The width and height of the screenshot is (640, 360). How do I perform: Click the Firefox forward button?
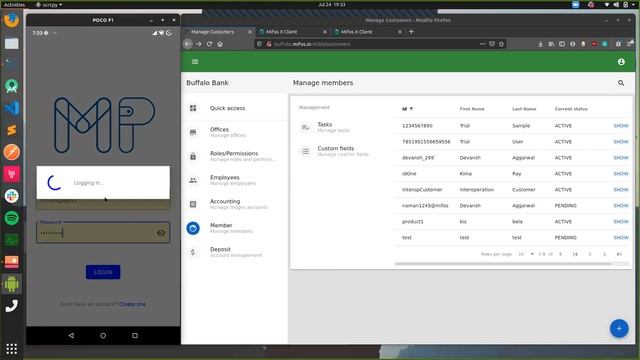point(198,44)
